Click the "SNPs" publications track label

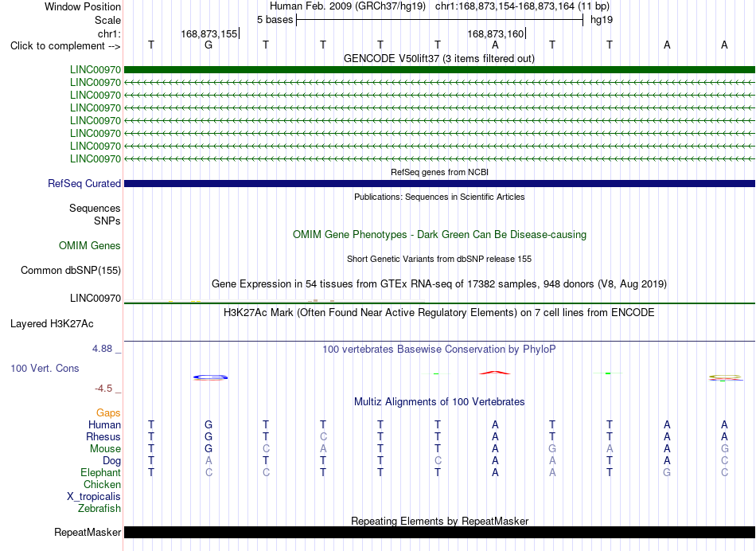(107, 221)
